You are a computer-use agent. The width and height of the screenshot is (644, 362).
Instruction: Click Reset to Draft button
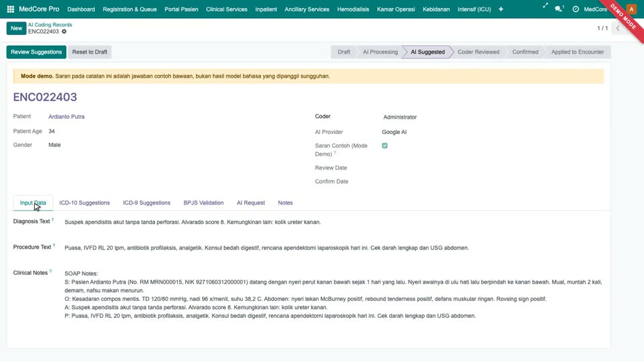[x=89, y=52]
